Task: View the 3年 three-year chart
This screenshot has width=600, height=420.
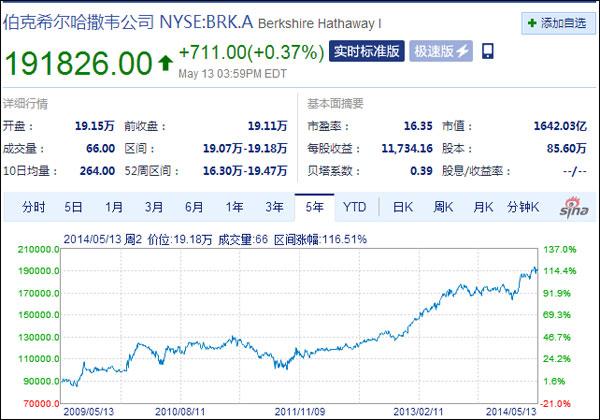Action: [274, 207]
